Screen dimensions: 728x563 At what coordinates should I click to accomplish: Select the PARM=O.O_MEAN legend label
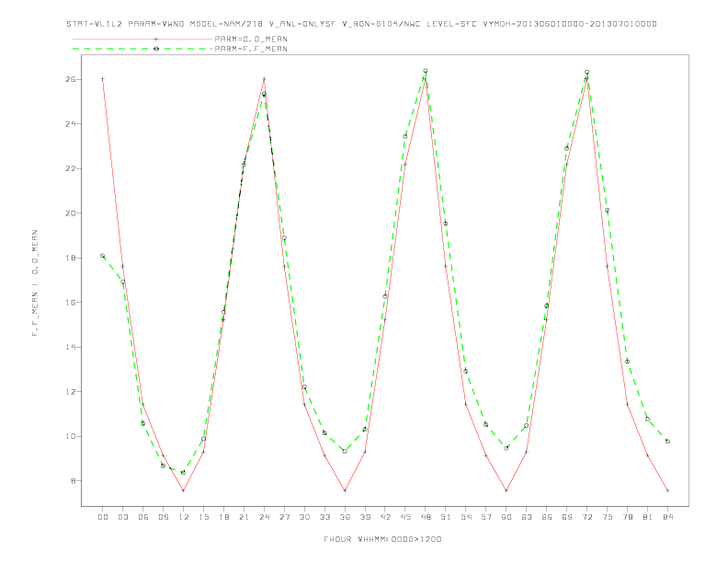(251, 39)
